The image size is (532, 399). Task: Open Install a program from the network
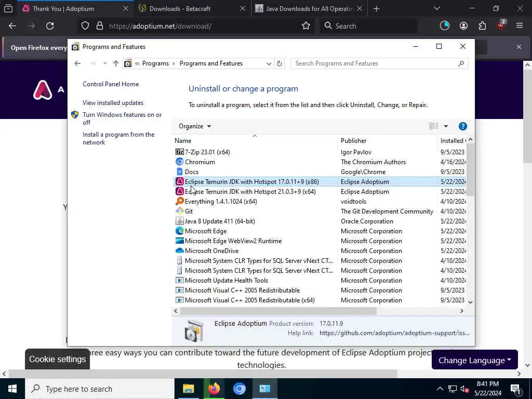[118, 138]
